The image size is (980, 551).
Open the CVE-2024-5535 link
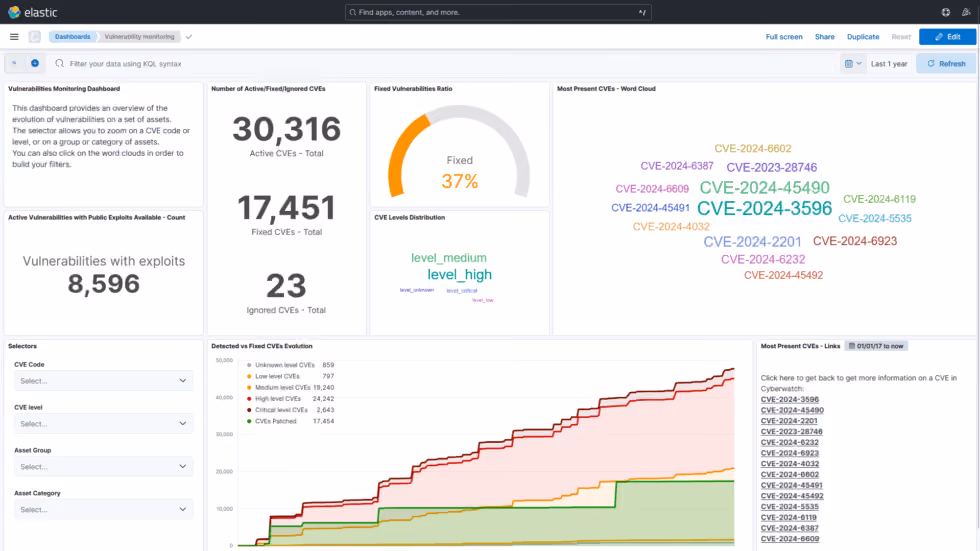pos(789,507)
